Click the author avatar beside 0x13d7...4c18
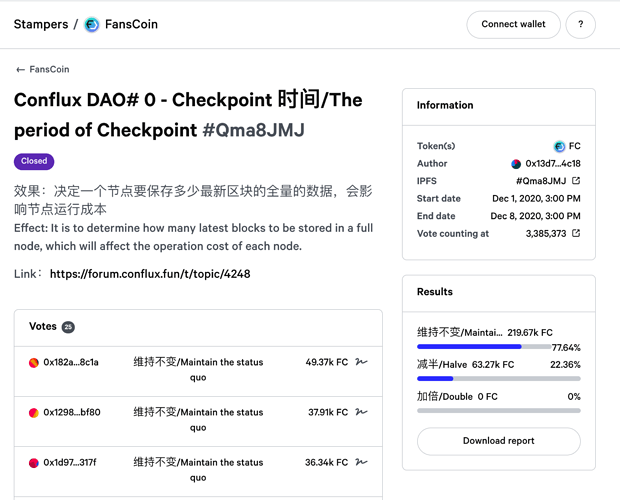This screenshot has height=500, width=620. coord(516,164)
